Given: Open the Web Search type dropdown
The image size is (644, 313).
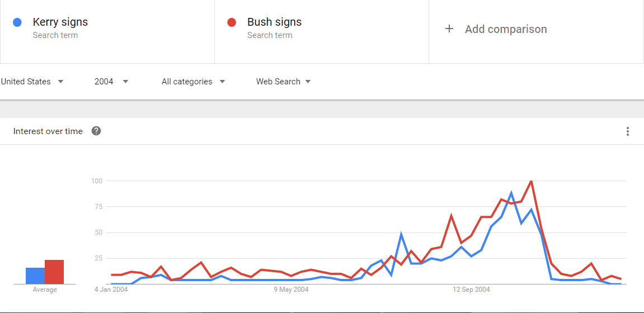Looking at the screenshot, I should [x=283, y=82].
